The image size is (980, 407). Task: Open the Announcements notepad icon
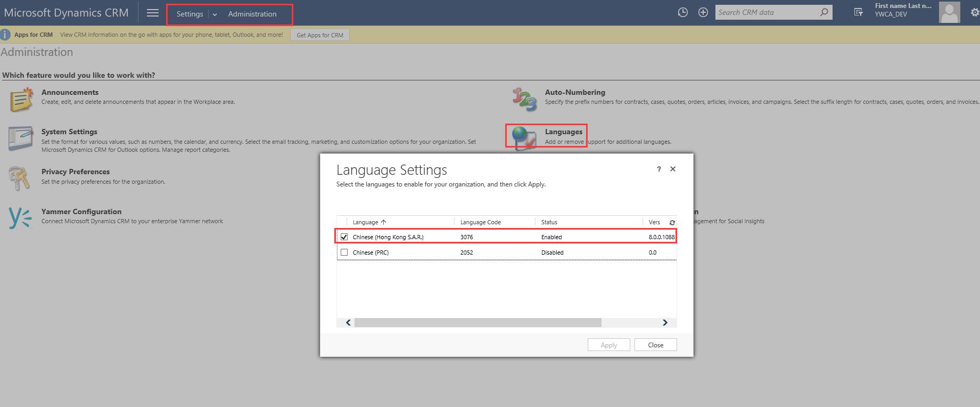tap(21, 100)
